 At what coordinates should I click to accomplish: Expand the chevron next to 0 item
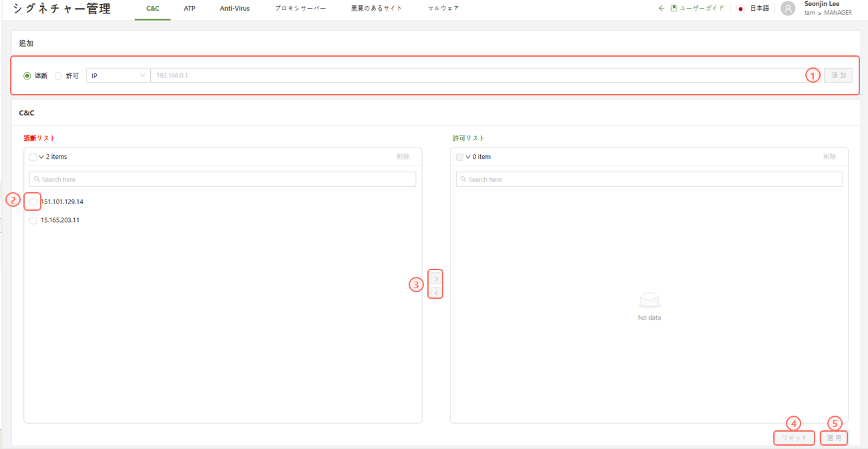coord(468,157)
